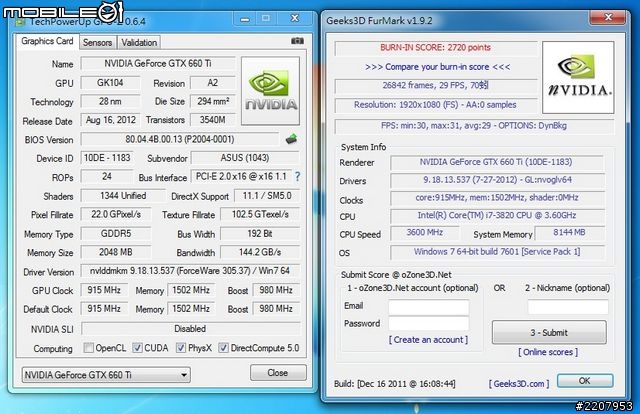The image size is (640, 414).
Task: Click the BIOS version 80.04.4B.00.13 field
Action: point(180,139)
